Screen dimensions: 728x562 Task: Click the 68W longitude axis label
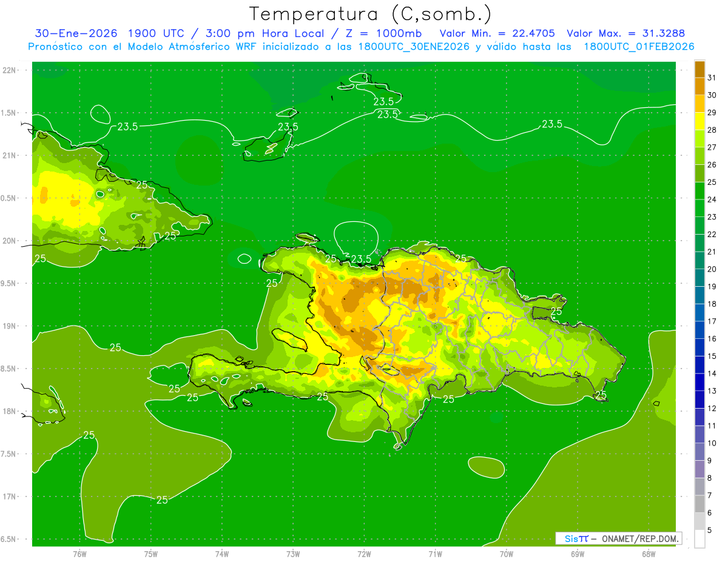tap(648, 554)
